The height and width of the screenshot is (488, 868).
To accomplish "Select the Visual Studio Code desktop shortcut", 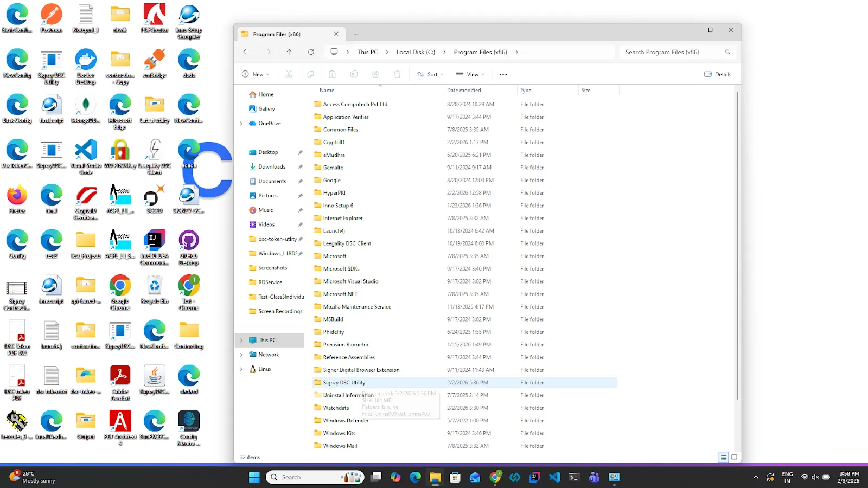I will 86,157.
